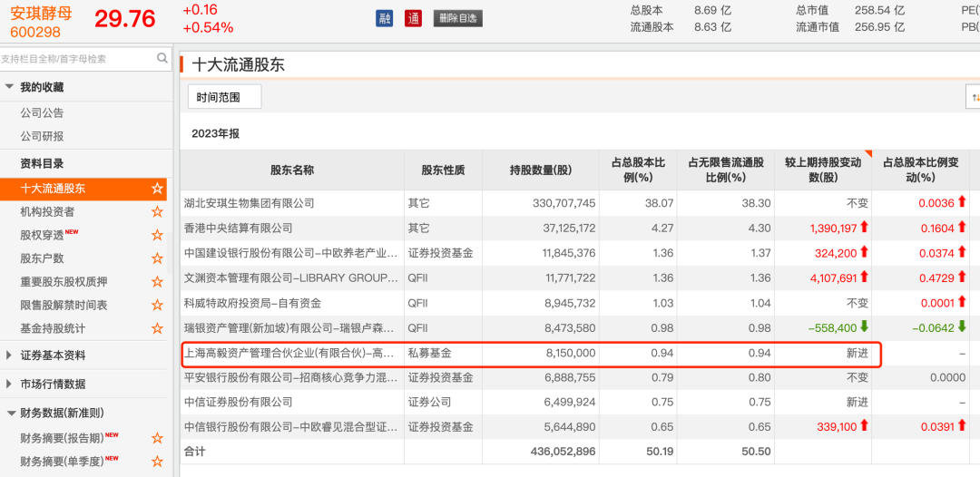Toggle favorite star for 限售股解禁时间表
Screen dimensions: 980x477
[x=157, y=305]
